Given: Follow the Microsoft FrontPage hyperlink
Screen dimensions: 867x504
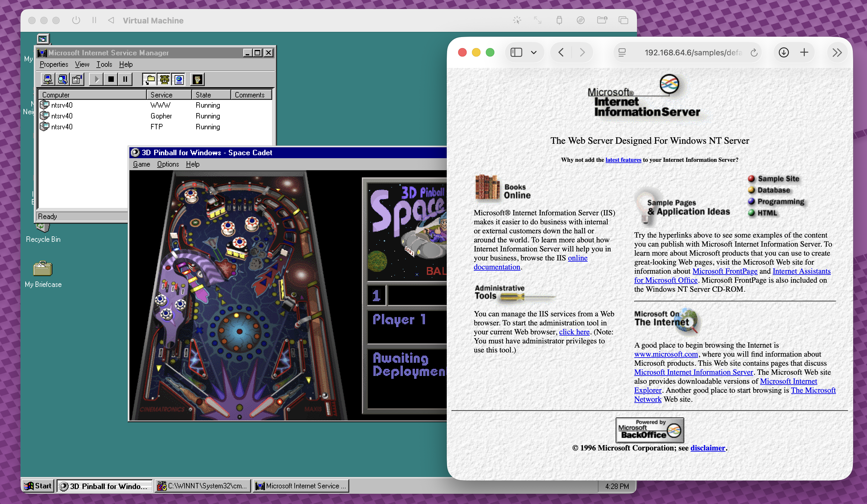Looking at the screenshot, I should tap(725, 271).
